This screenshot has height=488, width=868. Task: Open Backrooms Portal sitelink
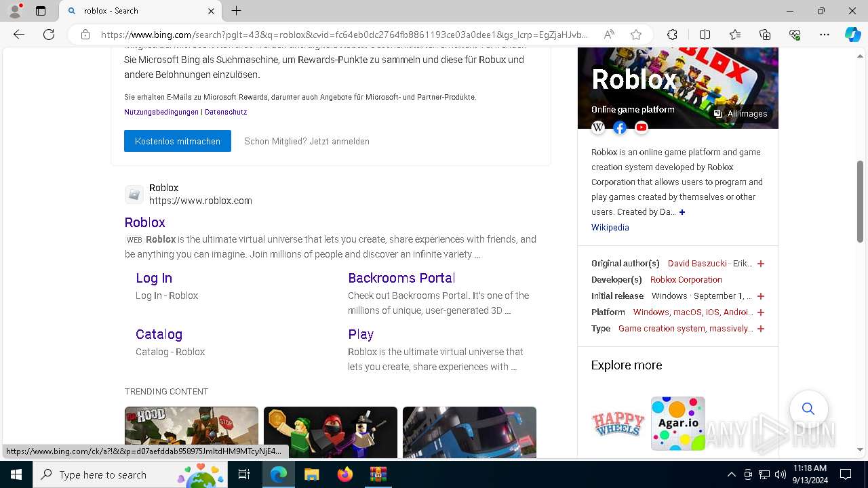coord(401,278)
